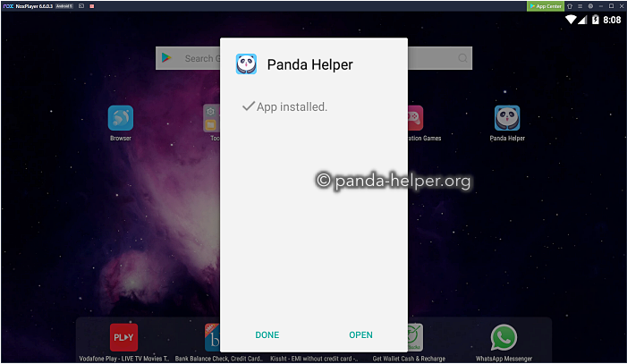The image size is (627, 364).
Task: Open WhatsApp Messenger from the dock
Action: tap(504, 337)
